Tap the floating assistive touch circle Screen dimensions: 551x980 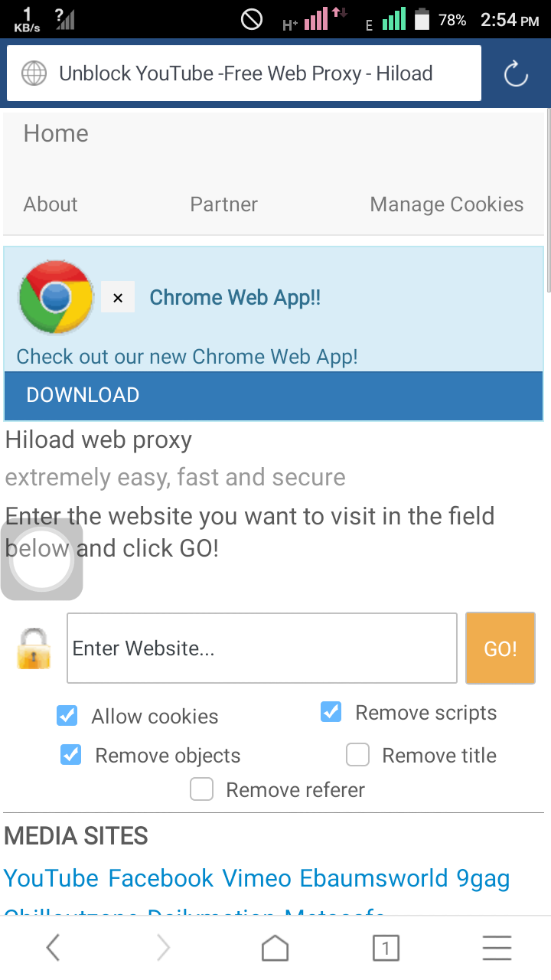tap(41, 559)
